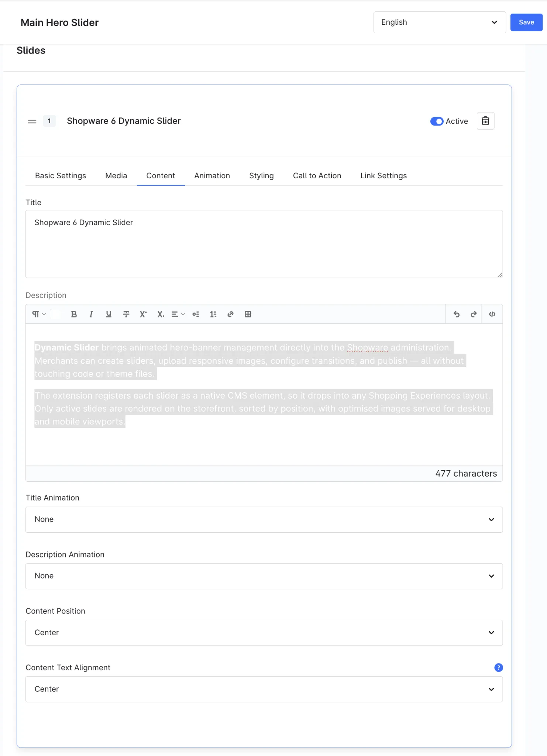Image resolution: width=547 pixels, height=756 pixels.
Task: Insert a numbered list
Action: [x=213, y=314]
